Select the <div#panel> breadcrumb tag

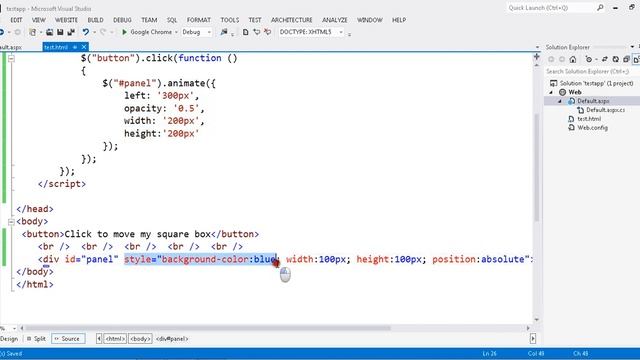172,339
